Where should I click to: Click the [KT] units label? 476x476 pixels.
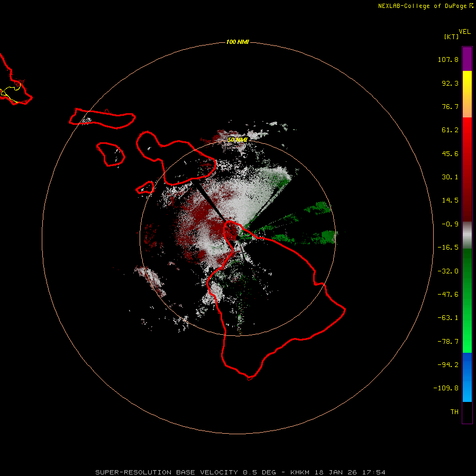451,36
